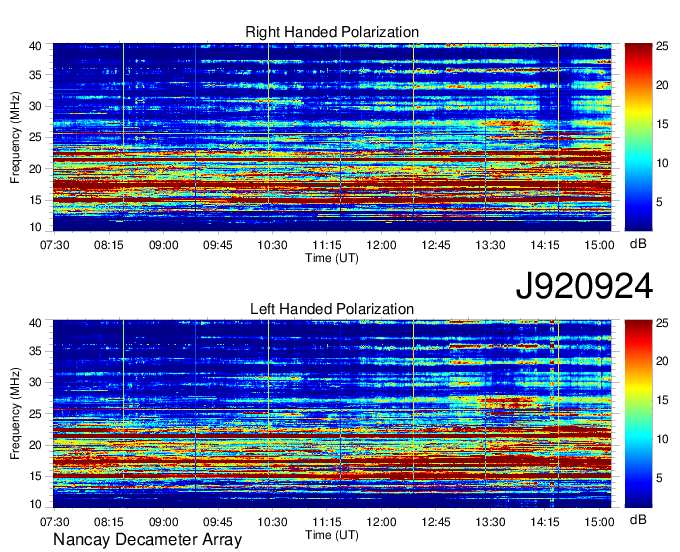Image resolution: width=680 pixels, height=552 pixels.
Task: Click the 07:30 time tick of upper plot
Action: (55, 245)
